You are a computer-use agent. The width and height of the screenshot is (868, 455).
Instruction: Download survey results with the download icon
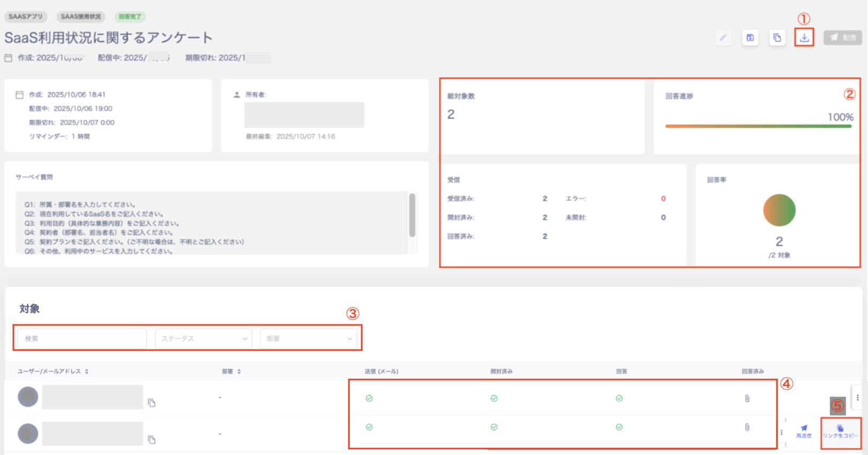tap(804, 37)
